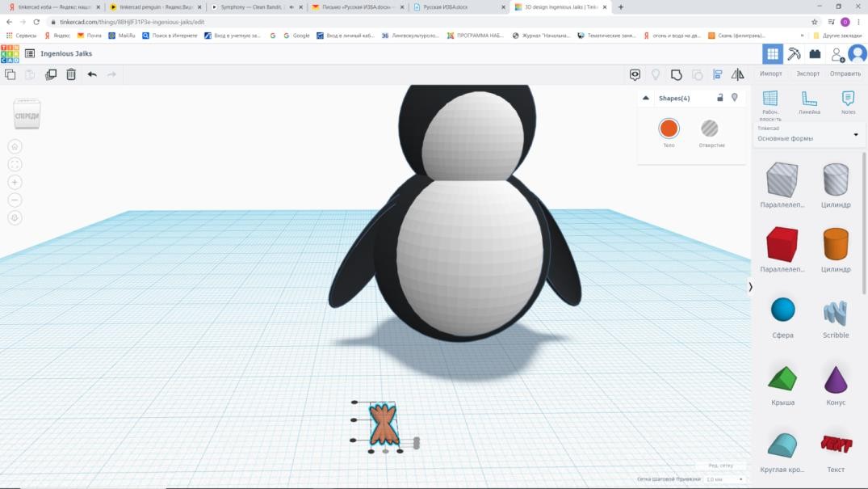The width and height of the screenshot is (868, 489).
Task: Open the Blocks pickaxe mode
Action: 794,54
